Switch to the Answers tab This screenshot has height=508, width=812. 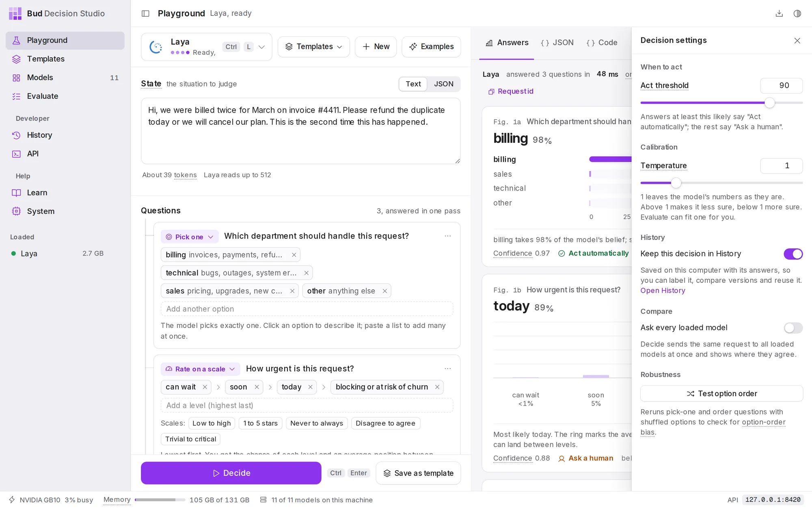point(507,43)
